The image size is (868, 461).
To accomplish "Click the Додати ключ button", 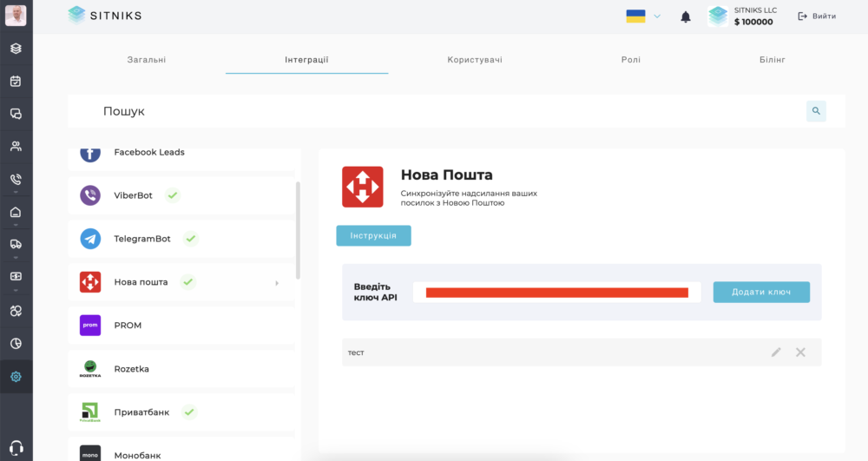I will pyautogui.click(x=761, y=293).
